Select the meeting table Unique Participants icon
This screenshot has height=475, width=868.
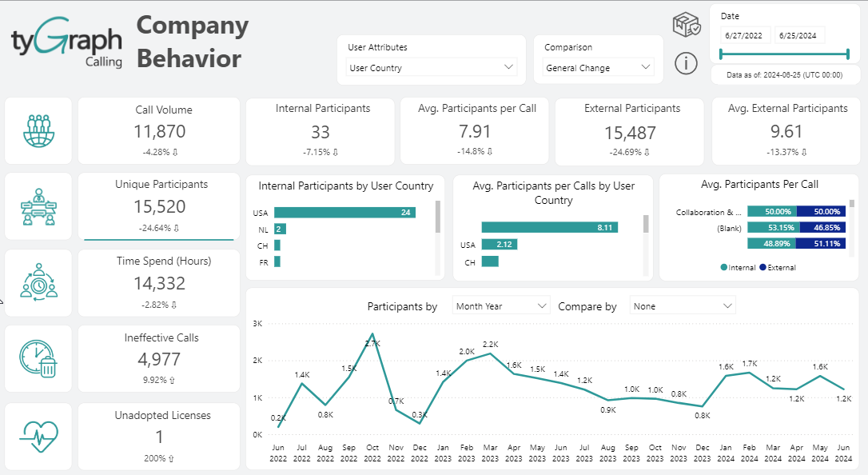[x=38, y=206]
